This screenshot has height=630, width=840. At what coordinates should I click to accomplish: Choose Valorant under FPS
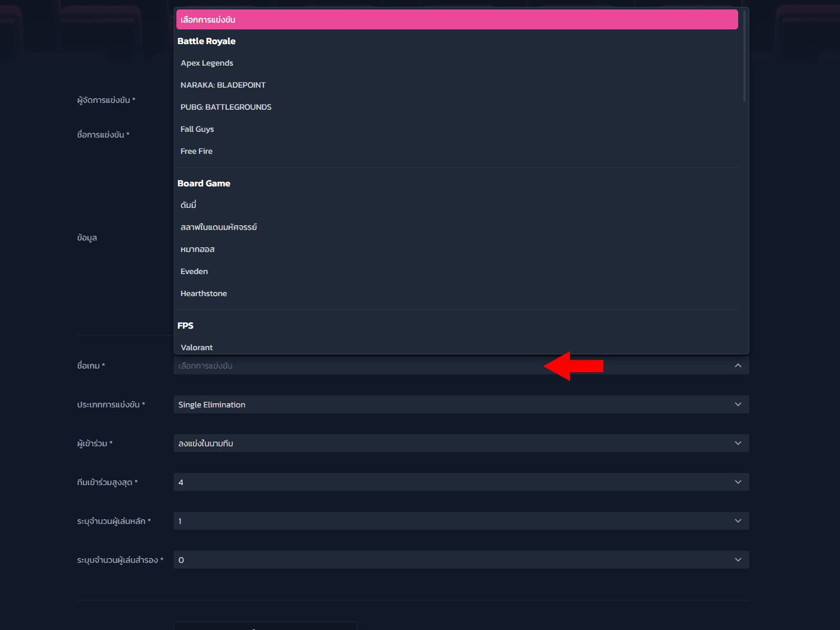coord(457,348)
